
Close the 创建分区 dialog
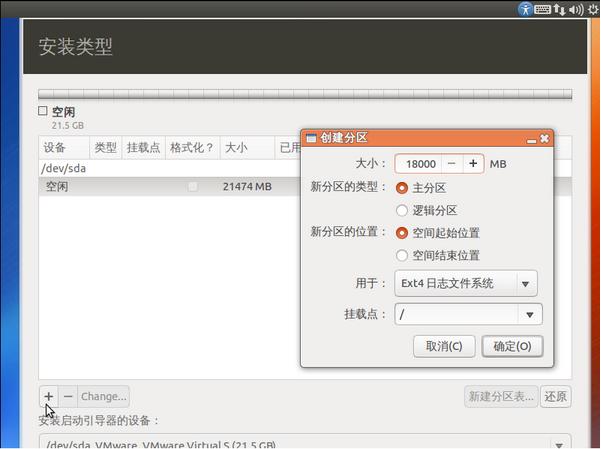544,138
